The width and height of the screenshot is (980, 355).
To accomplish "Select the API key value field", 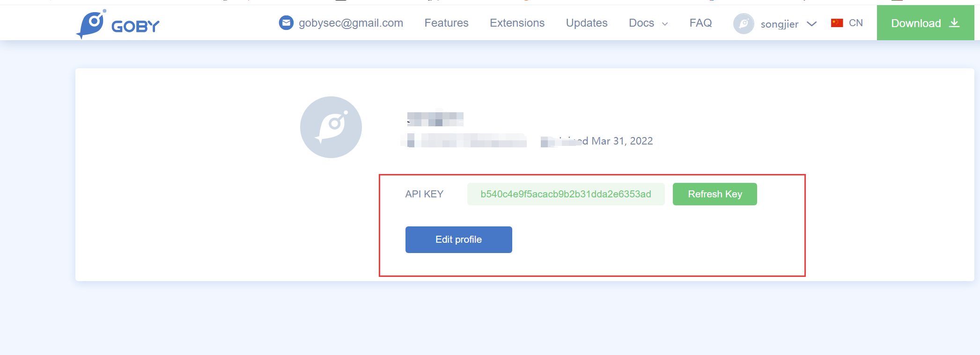I will pyautogui.click(x=566, y=194).
